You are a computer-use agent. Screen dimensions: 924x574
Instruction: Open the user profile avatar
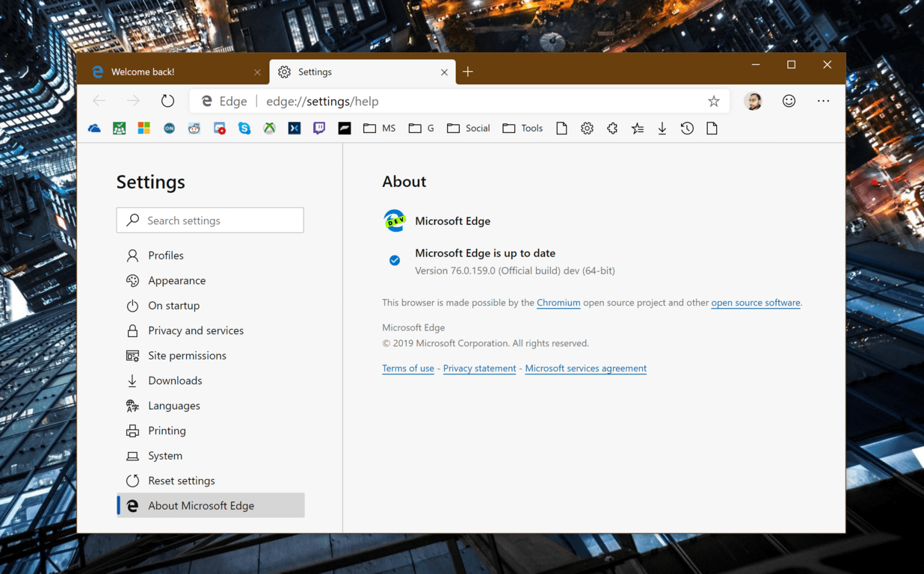[754, 101]
